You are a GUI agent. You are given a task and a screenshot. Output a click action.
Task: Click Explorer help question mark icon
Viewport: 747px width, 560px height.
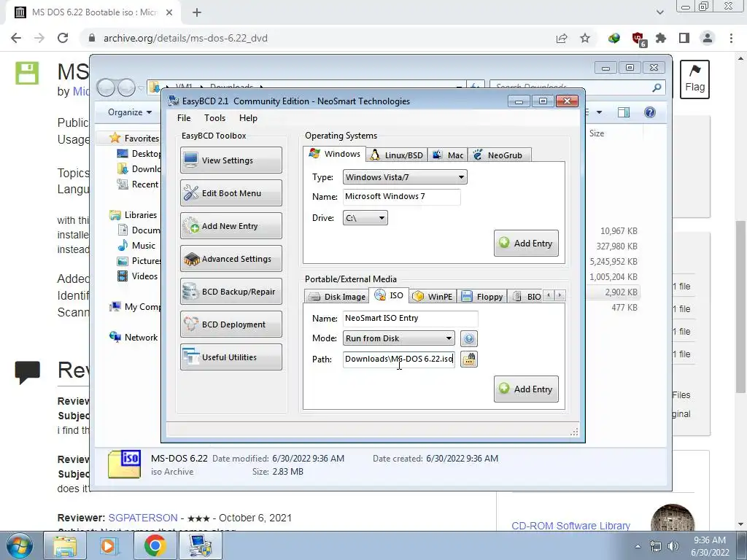(x=650, y=112)
